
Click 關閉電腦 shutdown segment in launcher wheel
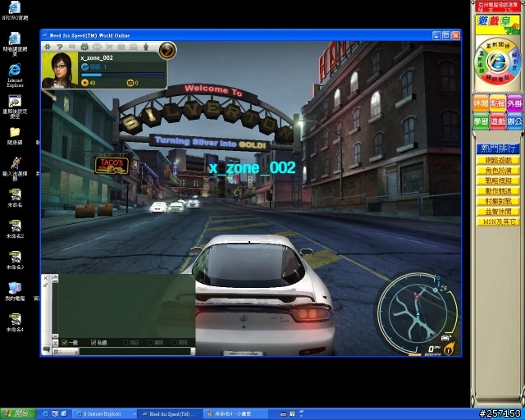coord(498,79)
